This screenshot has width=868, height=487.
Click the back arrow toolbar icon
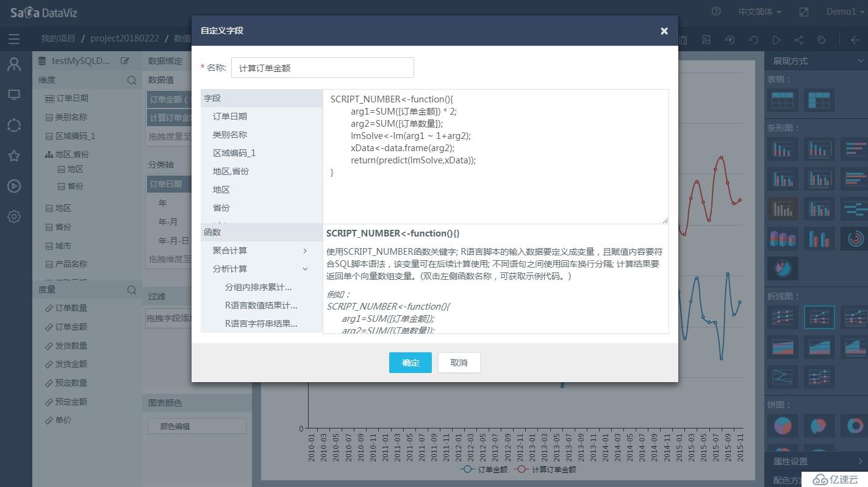(x=855, y=40)
